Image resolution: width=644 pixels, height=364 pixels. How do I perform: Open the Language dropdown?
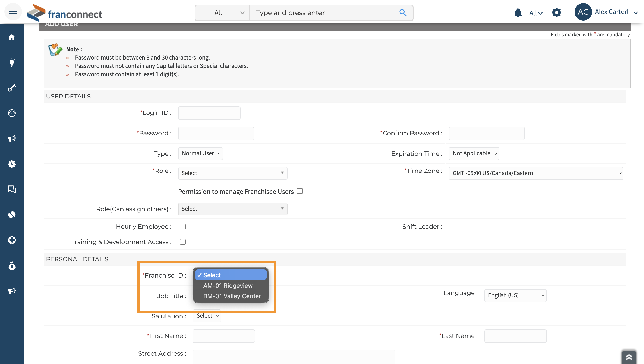click(x=515, y=295)
